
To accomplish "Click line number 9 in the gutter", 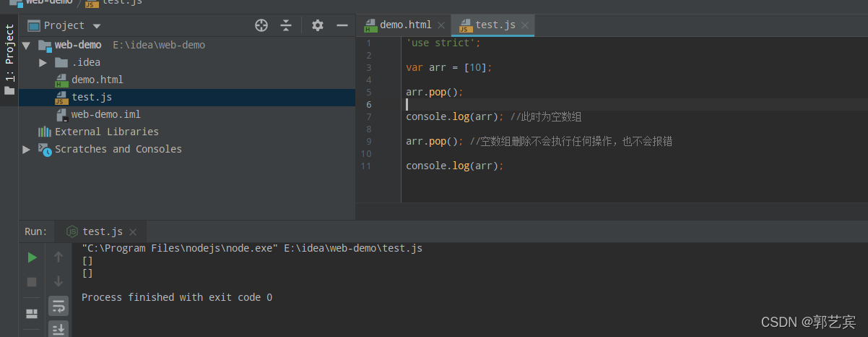I will tap(368, 141).
